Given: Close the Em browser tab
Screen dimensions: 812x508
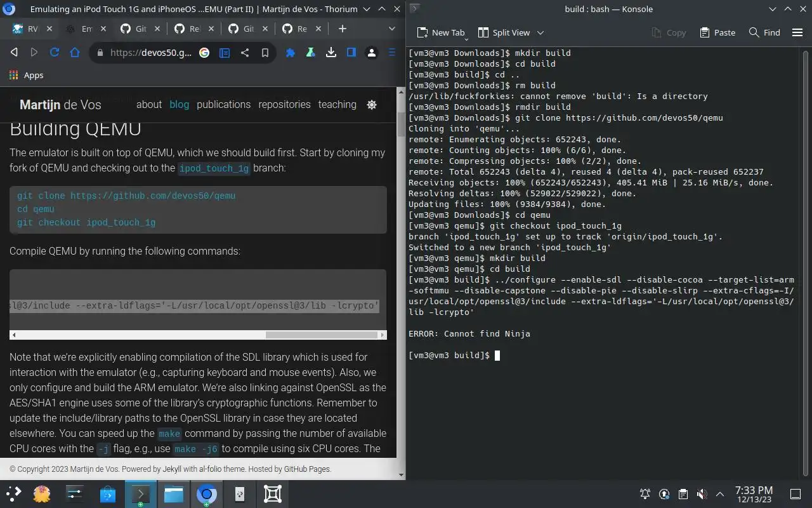Looking at the screenshot, I should coord(103,29).
